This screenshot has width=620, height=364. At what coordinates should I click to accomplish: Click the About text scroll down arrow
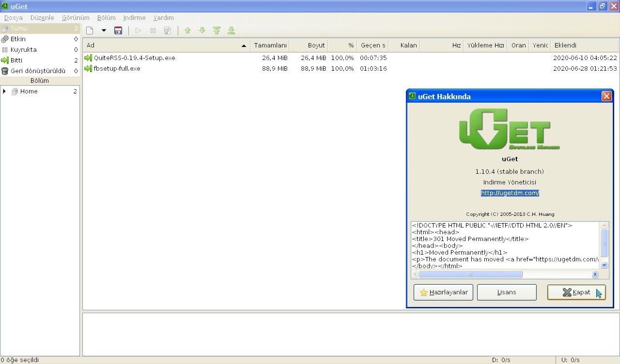coord(604,265)
